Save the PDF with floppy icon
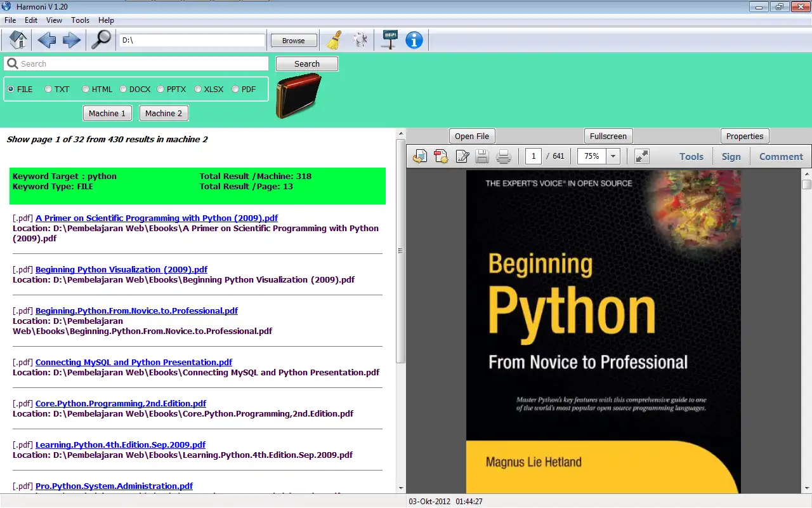The height and width of the screenshot is (508, 812). click(482, 156)
